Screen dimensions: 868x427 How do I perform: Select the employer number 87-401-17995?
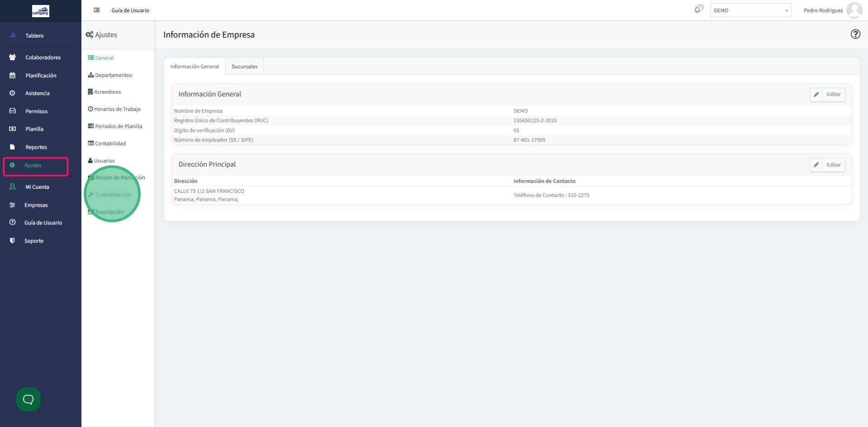point(529,140)
